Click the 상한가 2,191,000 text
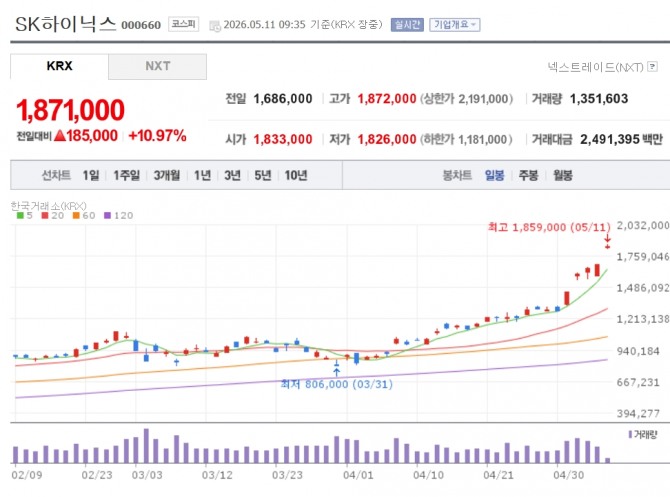The height and width of the screenshot is (497, 670). (466, 99)
